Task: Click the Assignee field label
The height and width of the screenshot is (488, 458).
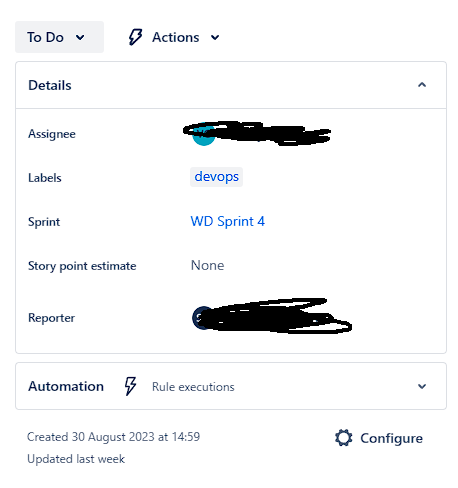Action: click(52, 134)
